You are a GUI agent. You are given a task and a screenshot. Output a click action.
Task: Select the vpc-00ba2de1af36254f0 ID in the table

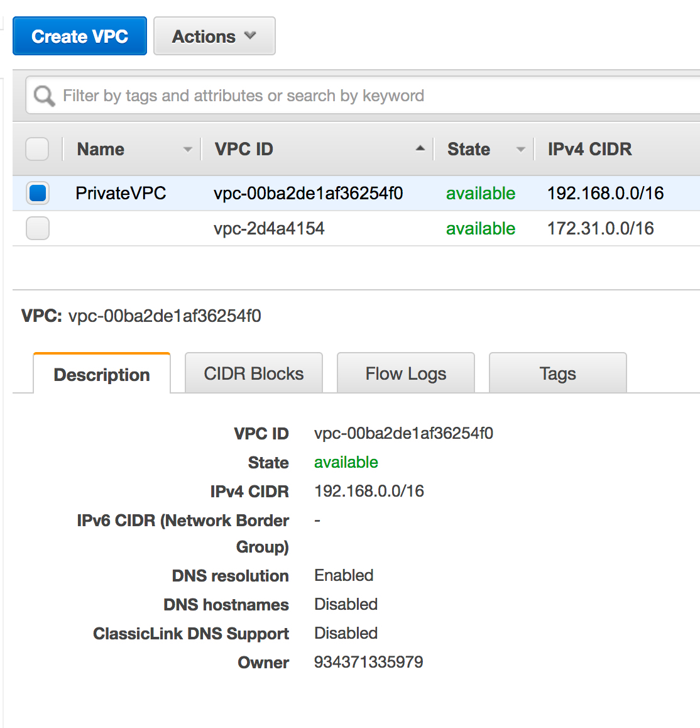308,193
